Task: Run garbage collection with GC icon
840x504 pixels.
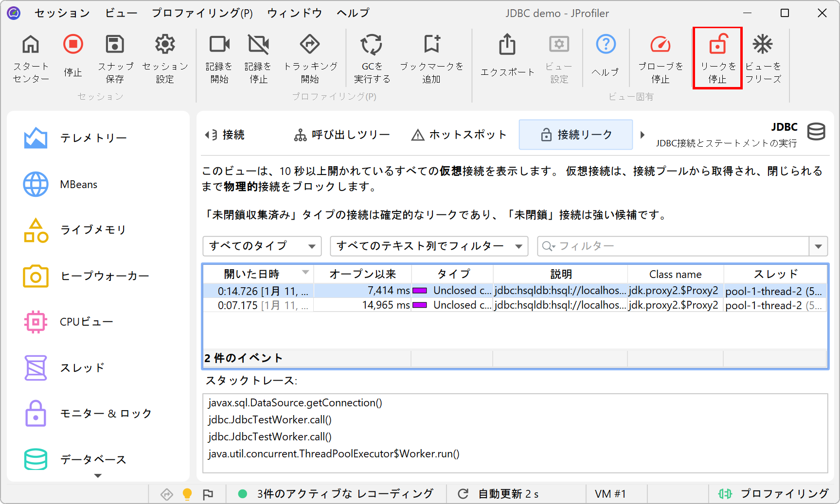Action: 372,45
